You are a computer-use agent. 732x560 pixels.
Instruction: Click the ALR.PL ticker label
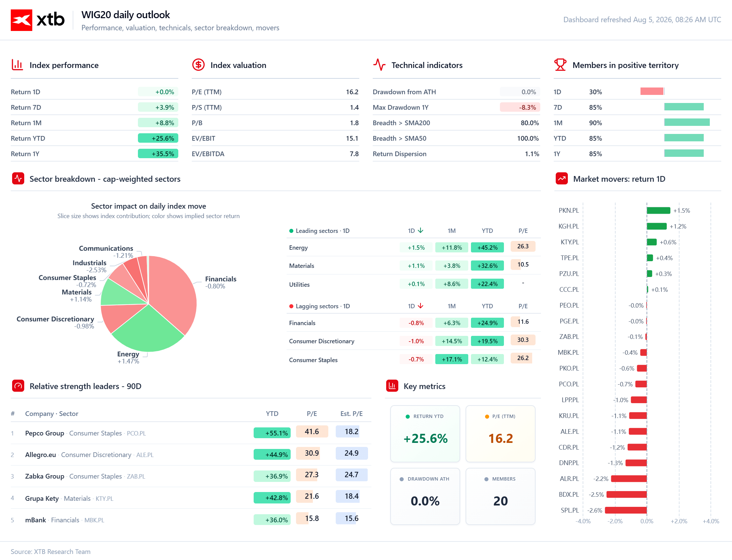point(569,479)
